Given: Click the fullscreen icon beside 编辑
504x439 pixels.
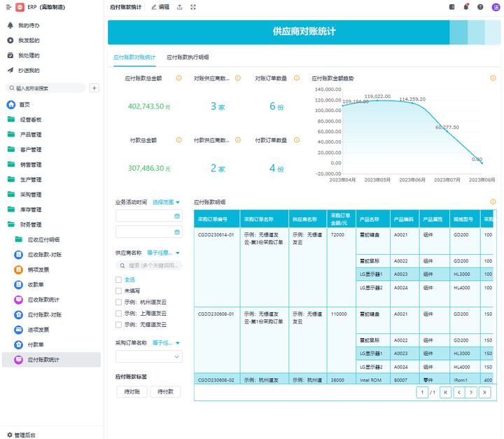Looking at the screenshot, I should [193, 7].
